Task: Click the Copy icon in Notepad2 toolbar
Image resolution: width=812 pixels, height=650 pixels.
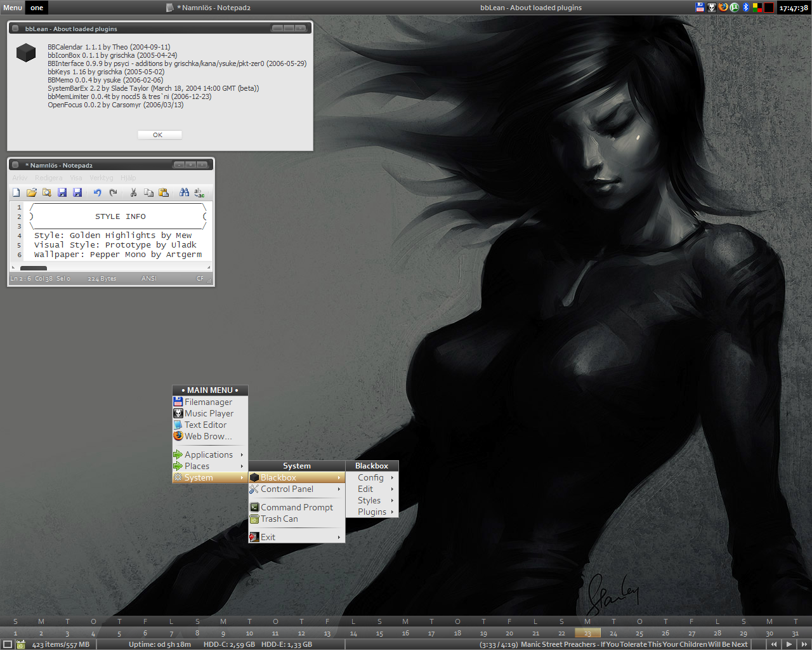Action: (148, 192)
